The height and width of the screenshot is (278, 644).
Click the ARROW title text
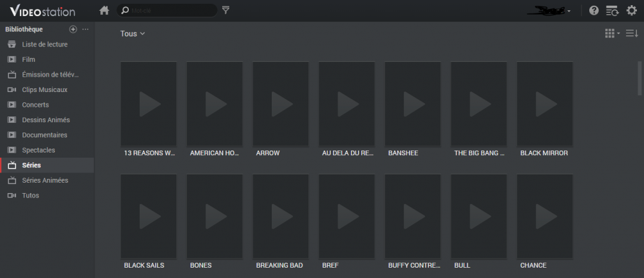point(268,153)
